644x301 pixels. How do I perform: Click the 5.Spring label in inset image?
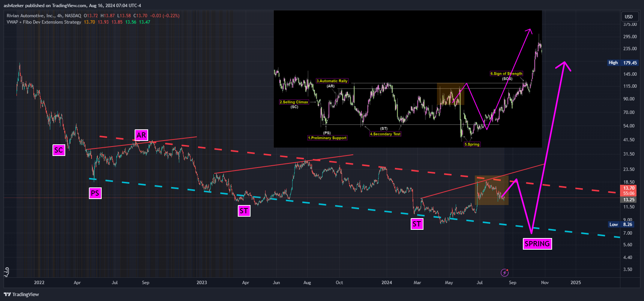472,144
